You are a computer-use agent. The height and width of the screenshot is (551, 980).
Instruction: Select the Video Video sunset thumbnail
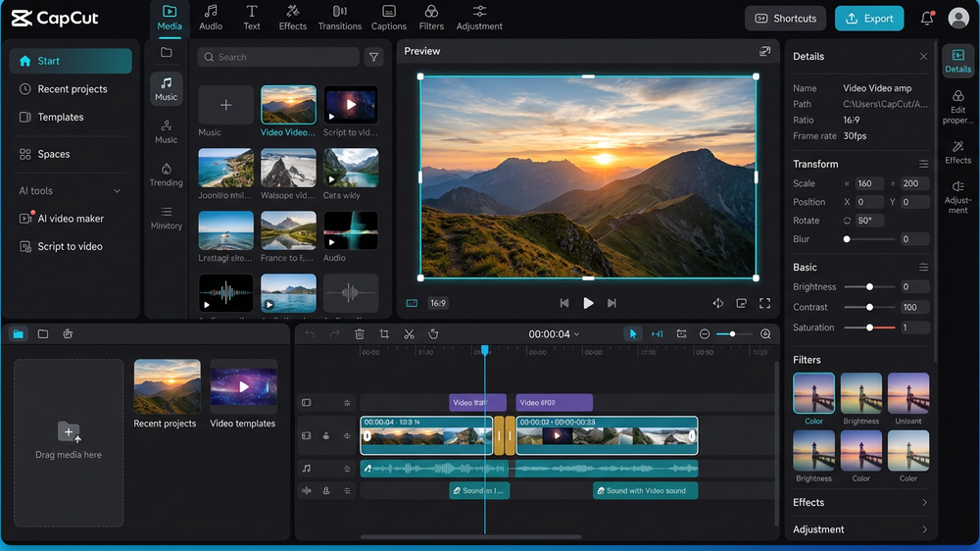pos(288,105)
